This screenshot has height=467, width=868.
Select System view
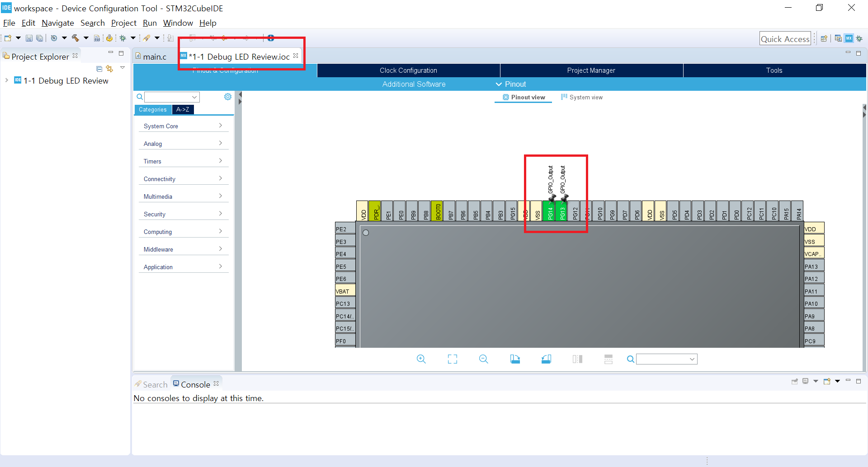[x=581, y=97]
